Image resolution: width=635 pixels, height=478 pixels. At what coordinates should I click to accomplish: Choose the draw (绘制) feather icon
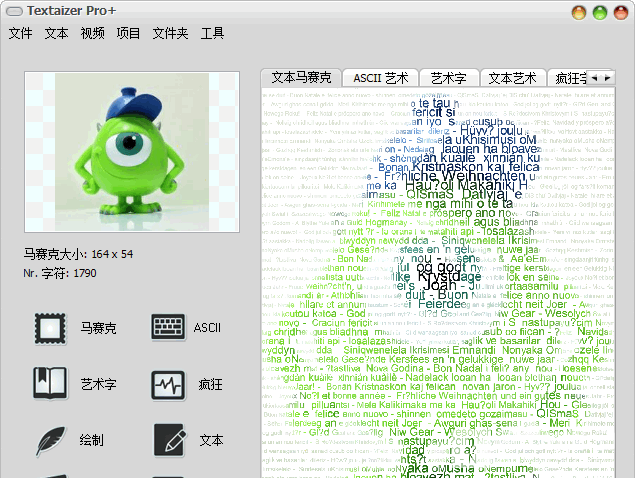click(51, 441)
